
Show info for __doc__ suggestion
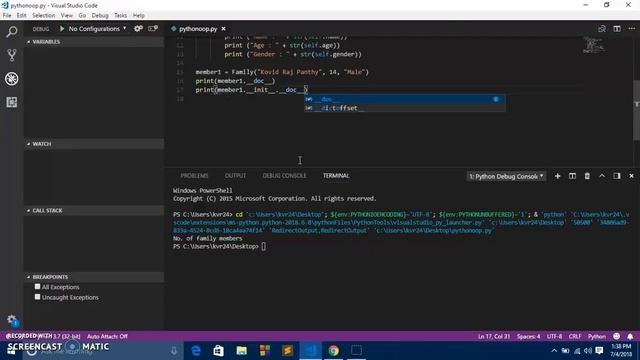coord(496,99)
